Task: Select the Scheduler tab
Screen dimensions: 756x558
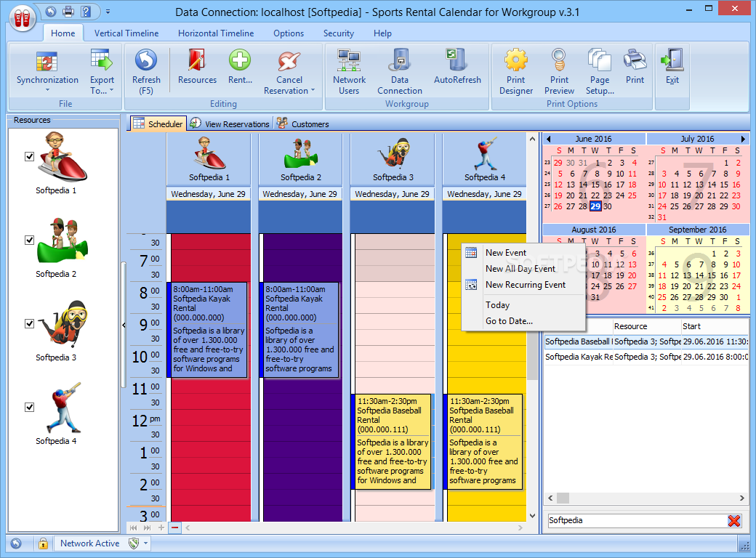Action: tap(158, 124)
